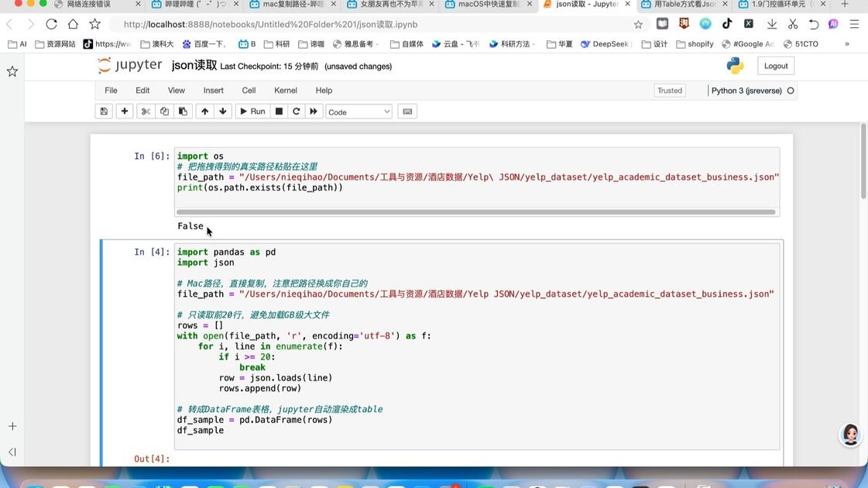Switch to the 用Table方式看Json tab
Image resolution: width=868 pixels, height=488 pixels.
click(x=684, y=5)
